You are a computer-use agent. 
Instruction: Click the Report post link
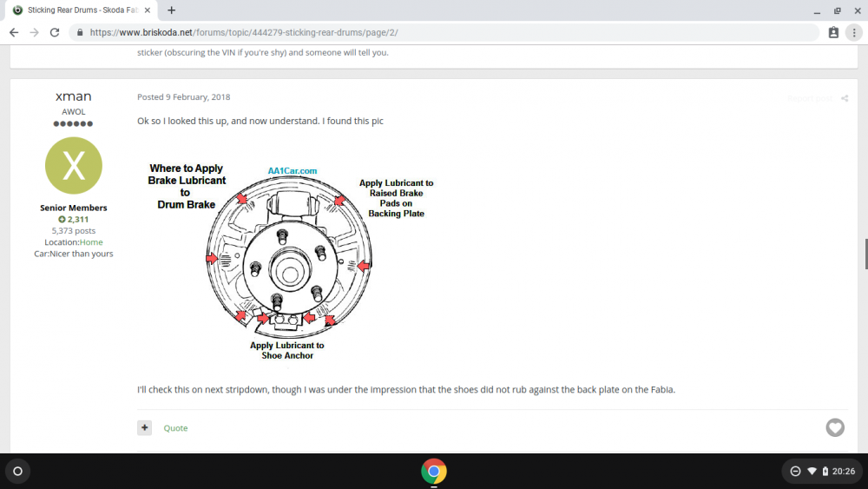click(810, 98)
